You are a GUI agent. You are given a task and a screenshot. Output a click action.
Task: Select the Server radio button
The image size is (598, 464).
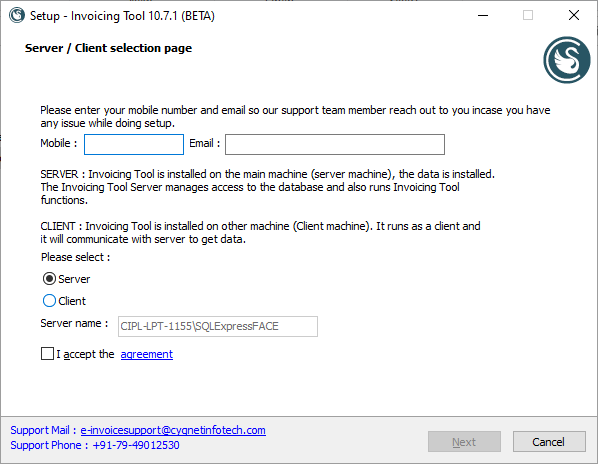click(49, 279)
